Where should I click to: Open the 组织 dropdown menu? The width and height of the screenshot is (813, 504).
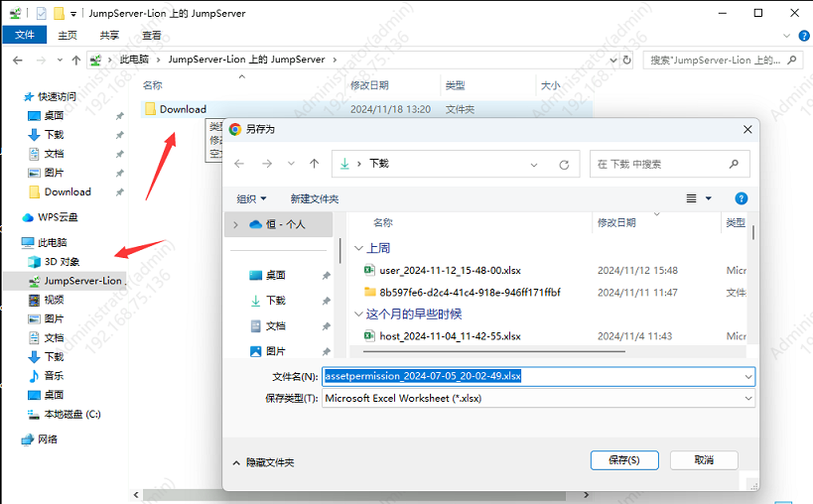[x=251, y=198]
